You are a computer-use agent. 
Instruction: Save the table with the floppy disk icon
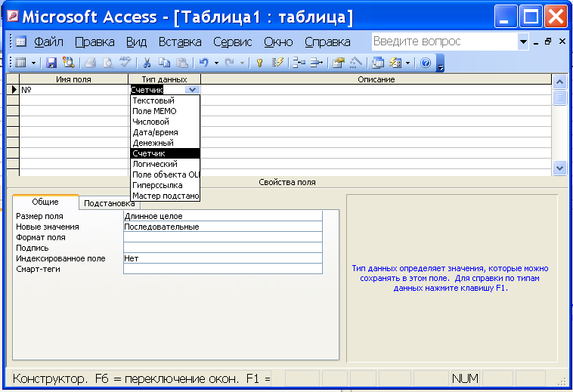click(x=51, y=63)
